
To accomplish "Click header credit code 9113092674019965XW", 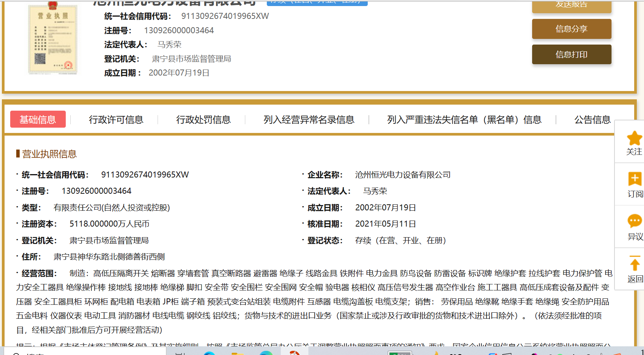I will click(x=225, y=16).
